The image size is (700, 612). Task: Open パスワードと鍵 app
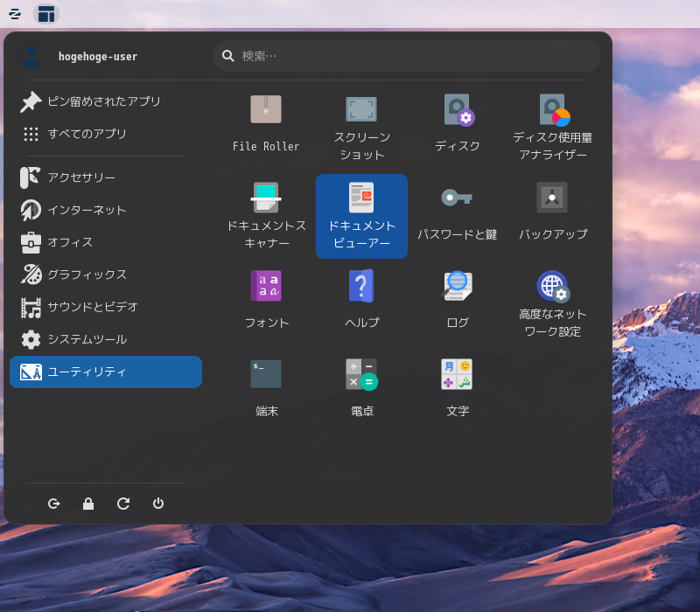coord(457,216)
